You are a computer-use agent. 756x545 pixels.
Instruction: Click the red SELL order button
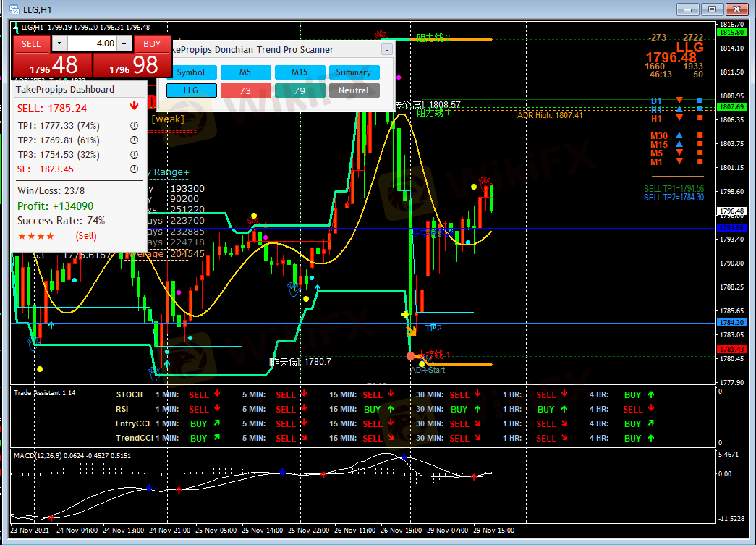pyautogui.click(x=31, y=43)
